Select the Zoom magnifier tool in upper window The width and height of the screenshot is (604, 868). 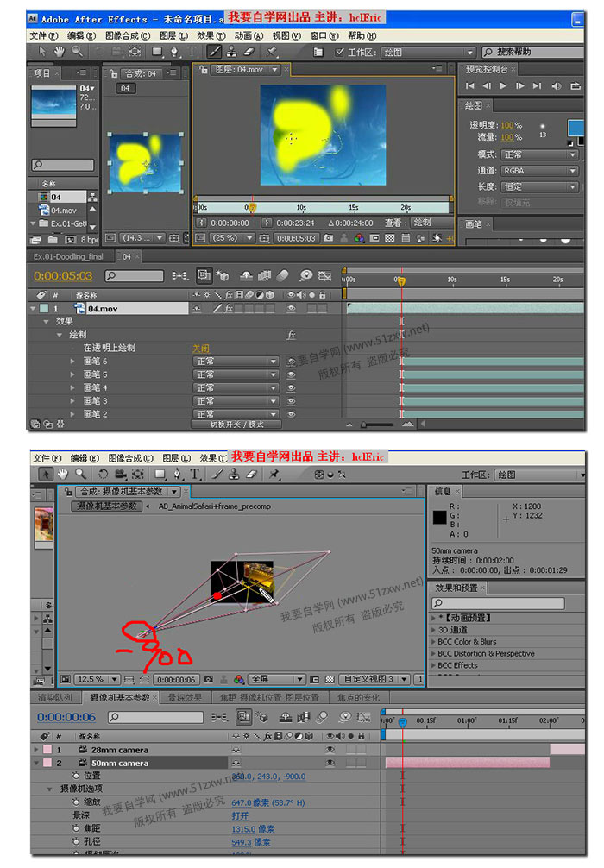point(77,52)
